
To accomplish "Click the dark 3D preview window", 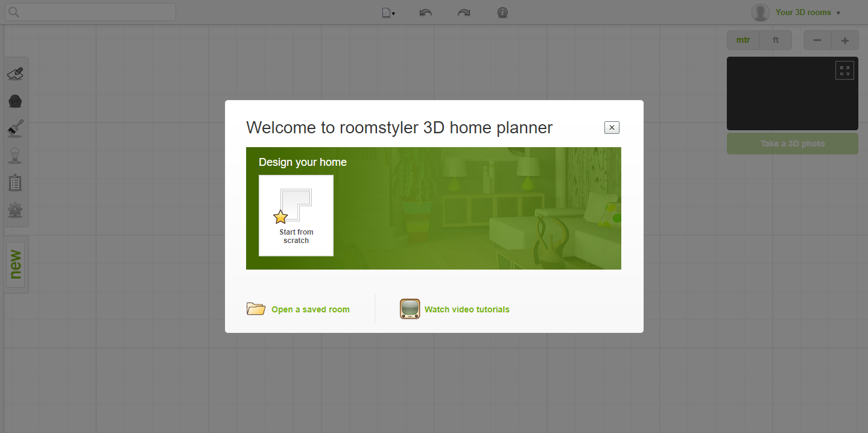I will point(793,93).
